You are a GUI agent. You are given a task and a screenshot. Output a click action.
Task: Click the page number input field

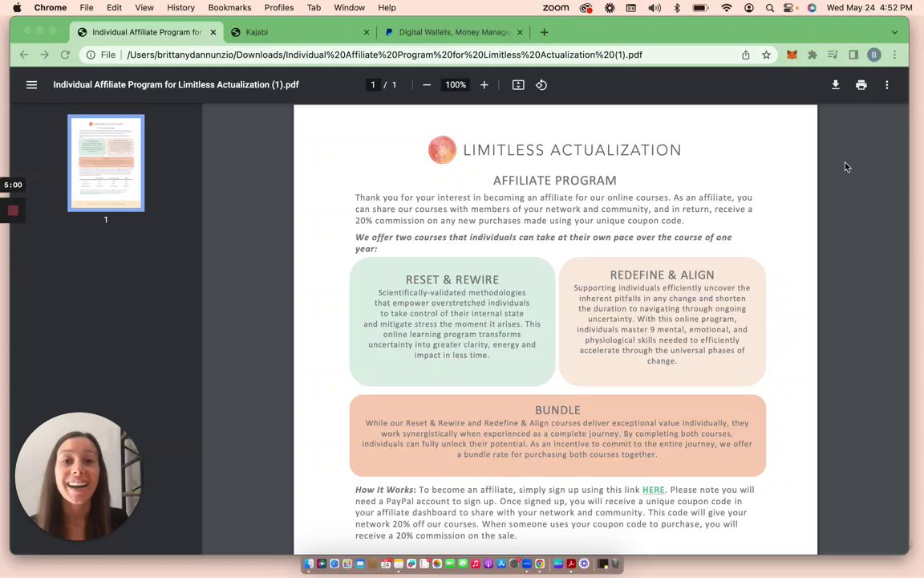[x=372, y=85]
